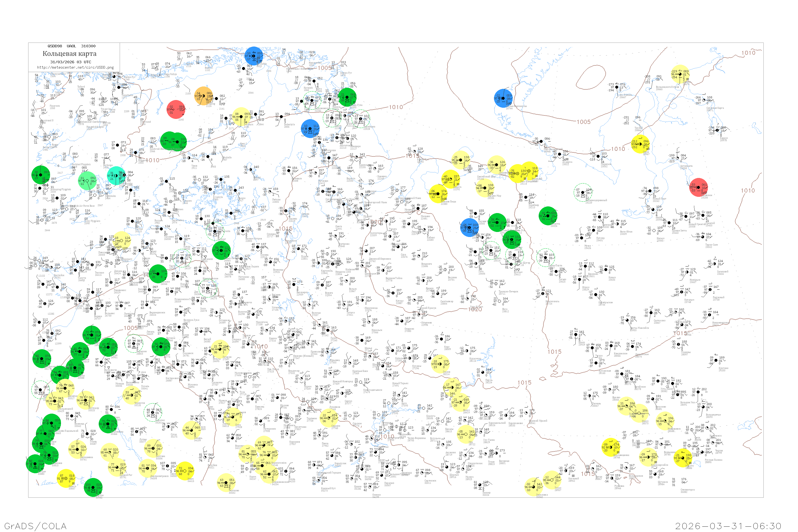Click the closed oval isobar near the top right
798x532 pixels.
coord(591,77)
